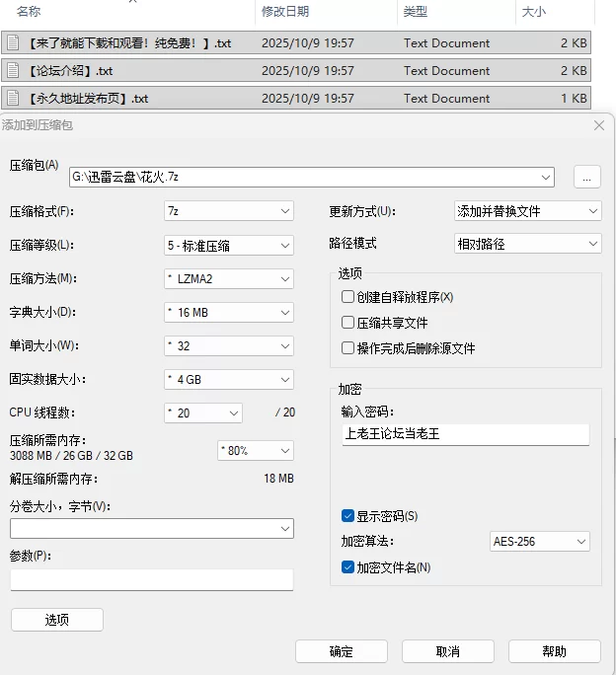Open the 压缩格式 7z dropdown
The height and width of the screenshot is (675, 616).
(x=229, y=211)
